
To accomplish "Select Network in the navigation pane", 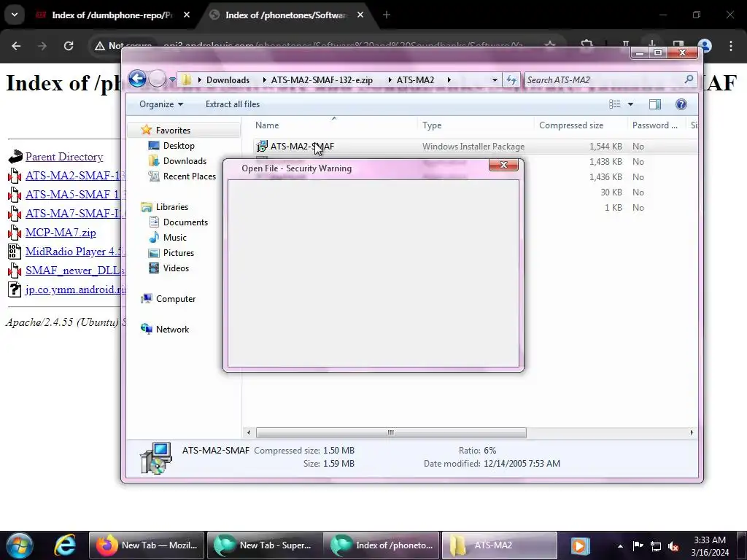I will 172,330.
